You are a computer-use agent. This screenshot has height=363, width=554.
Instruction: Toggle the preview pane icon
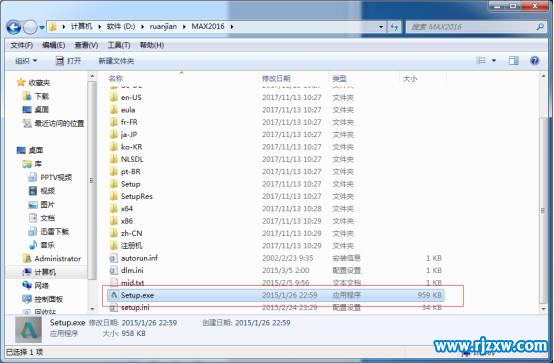click(514, 61)
